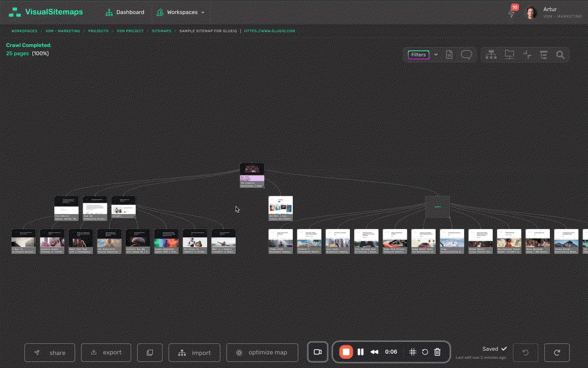Click the duplicate icon next to export
Image resolution: width=588 pixels, height=368 pixels.
pyautogui.click(x=149, y=352)
